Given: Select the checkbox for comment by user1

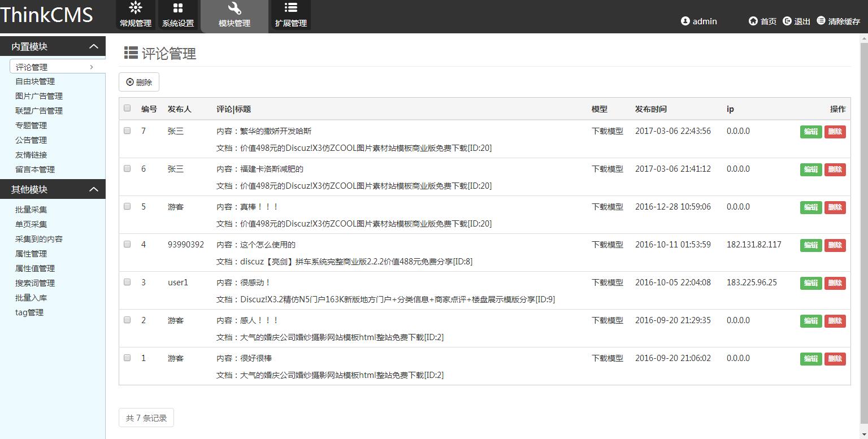Looking at the screenshot, I should click(127, 282).
